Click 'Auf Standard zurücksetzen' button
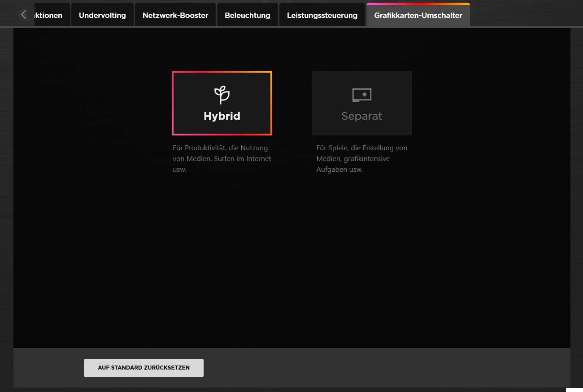Image resolution: width=583 pixels, height=392 pixels. (x=144, y=368)
